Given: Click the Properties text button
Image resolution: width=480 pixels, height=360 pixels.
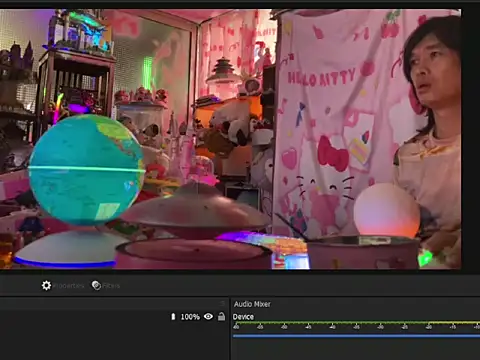Looking at the screenshot, I should click(68, 286).
